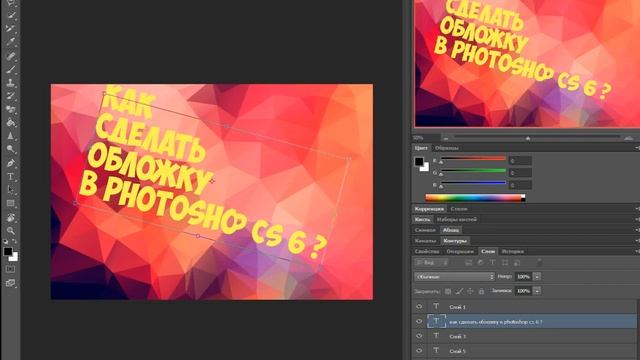Click the blue B channel slider
Screen dimensions: 640x360
click(473, 183)
